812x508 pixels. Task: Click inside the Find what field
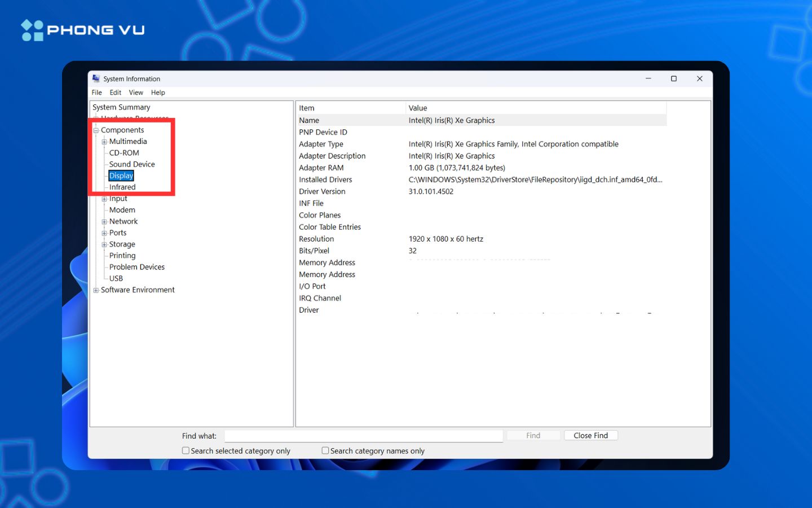click(363, 436)
